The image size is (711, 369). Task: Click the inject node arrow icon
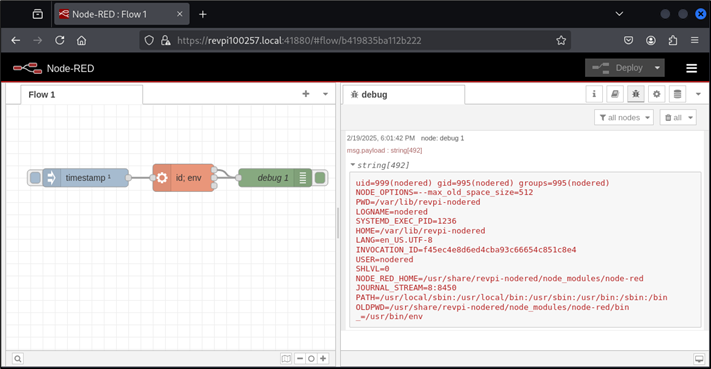click(x=51, y=178)
